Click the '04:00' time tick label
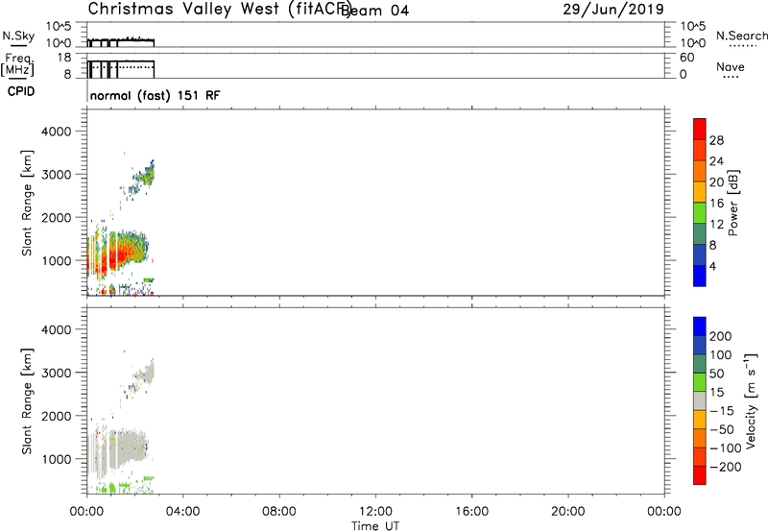Viewport: 768px width, 532px height. pyautogui.click(x=182, y=512)
